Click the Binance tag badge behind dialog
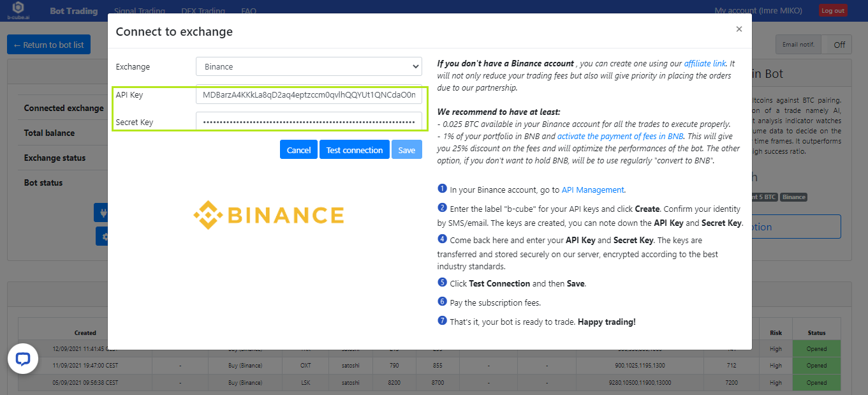868x395 pixels. (x=794, y=197)
